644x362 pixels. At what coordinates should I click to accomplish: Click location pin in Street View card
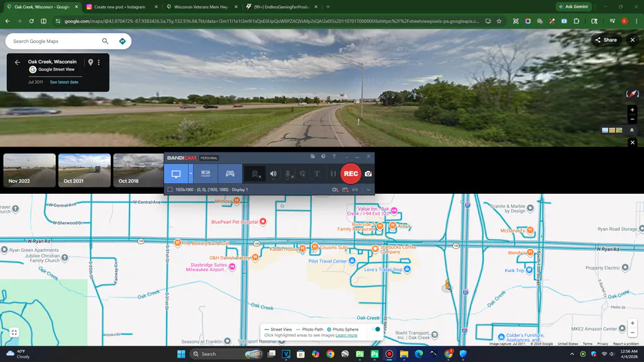[x=90, y=62]
